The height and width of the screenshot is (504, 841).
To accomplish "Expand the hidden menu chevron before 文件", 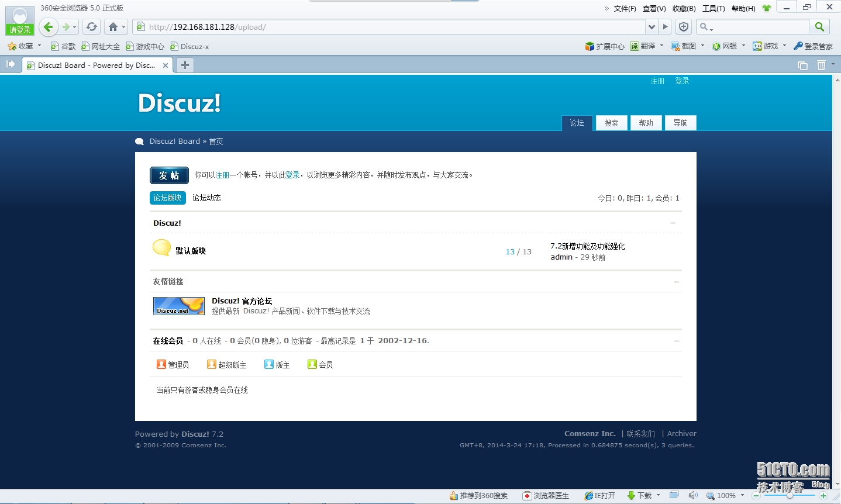I will tap(606, 8).
